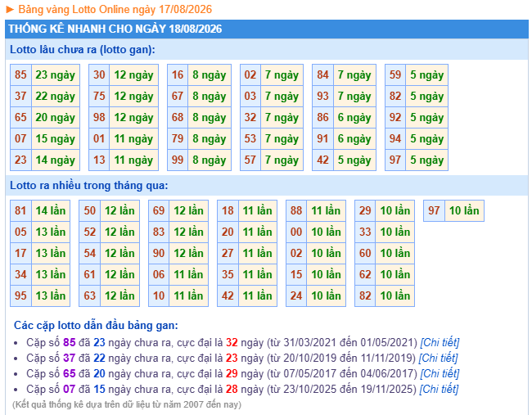Select the frequent number 69
The height and width of the screenshot is (415, 532).
(x=159, y=210)
